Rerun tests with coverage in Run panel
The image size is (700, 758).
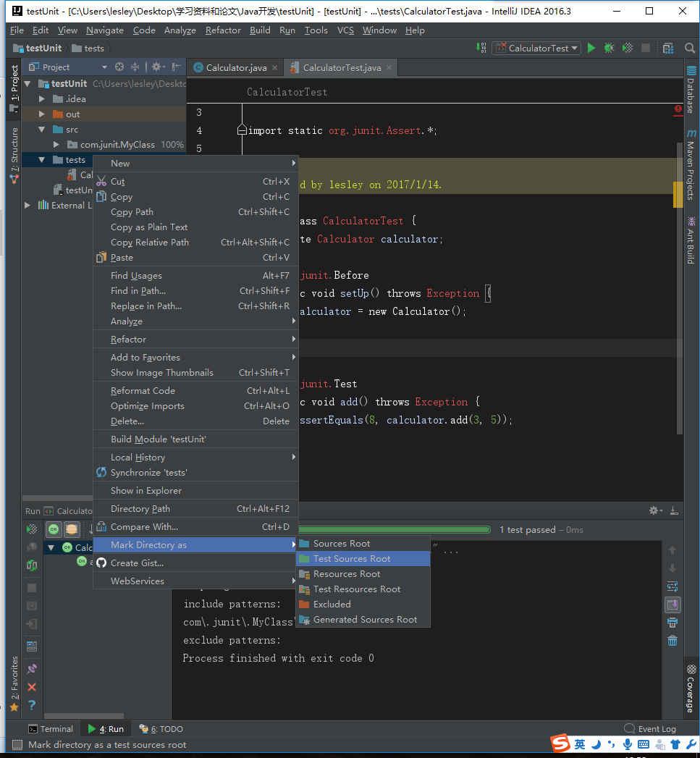coord(32,529)
